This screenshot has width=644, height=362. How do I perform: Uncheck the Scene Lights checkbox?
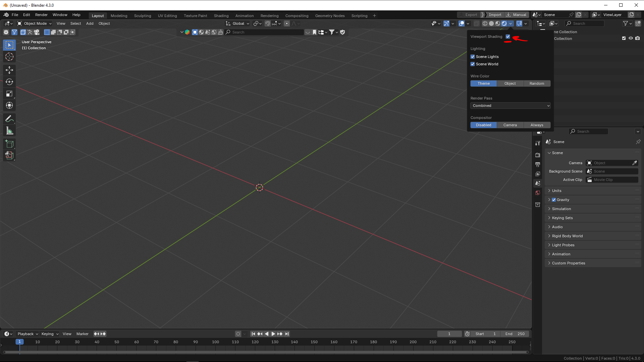coord(473,57)
